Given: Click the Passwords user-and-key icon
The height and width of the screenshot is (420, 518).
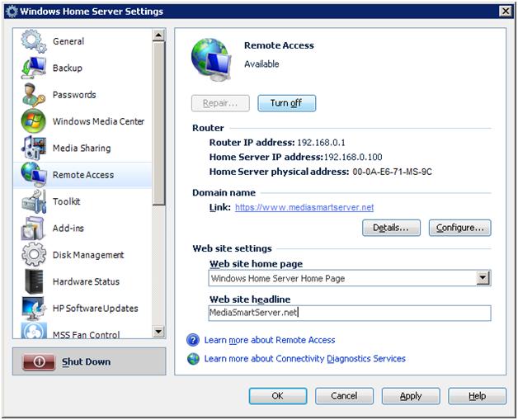Looking at the screenshot, I should [x=33, y=95].
